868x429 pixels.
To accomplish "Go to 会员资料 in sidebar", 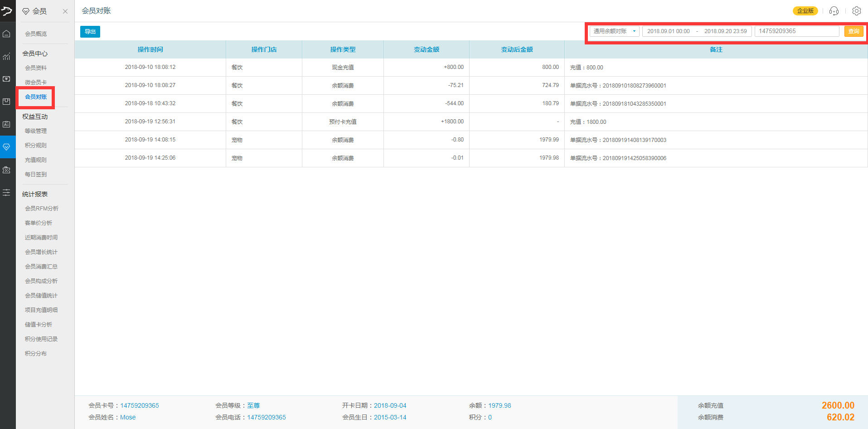I will click(x=36, y=68).
